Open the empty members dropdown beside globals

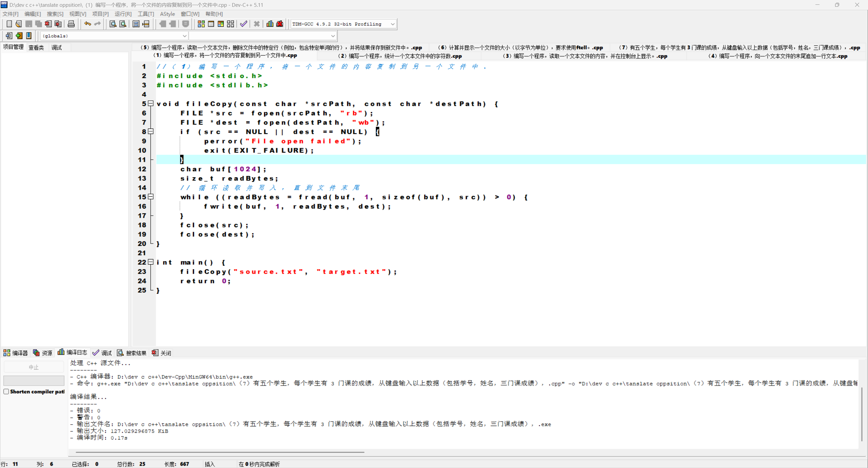pos(333,36)
